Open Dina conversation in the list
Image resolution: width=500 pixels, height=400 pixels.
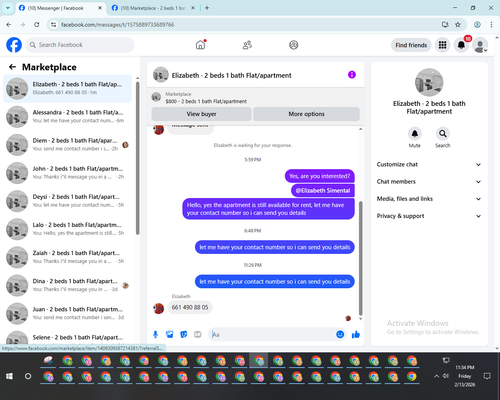tap(67, 285)
